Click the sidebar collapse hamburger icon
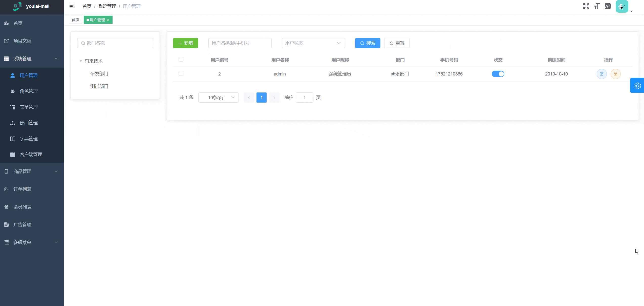 [x=72, y=6]
